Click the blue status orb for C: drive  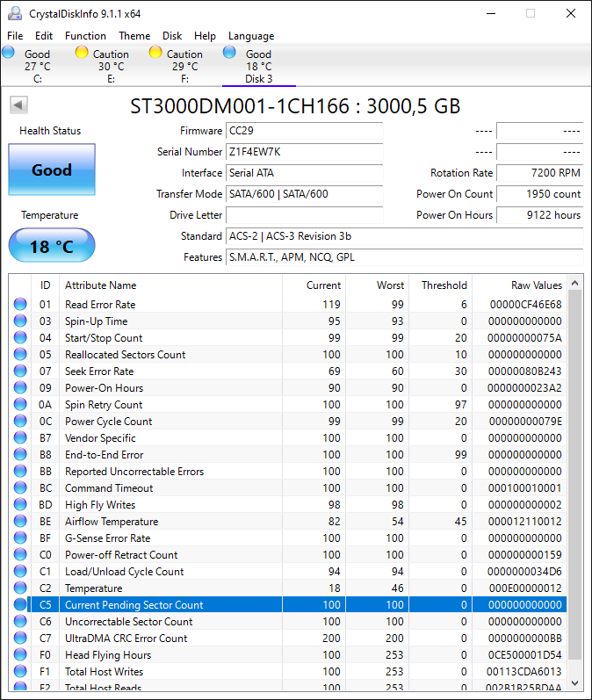tap(8, 52)
